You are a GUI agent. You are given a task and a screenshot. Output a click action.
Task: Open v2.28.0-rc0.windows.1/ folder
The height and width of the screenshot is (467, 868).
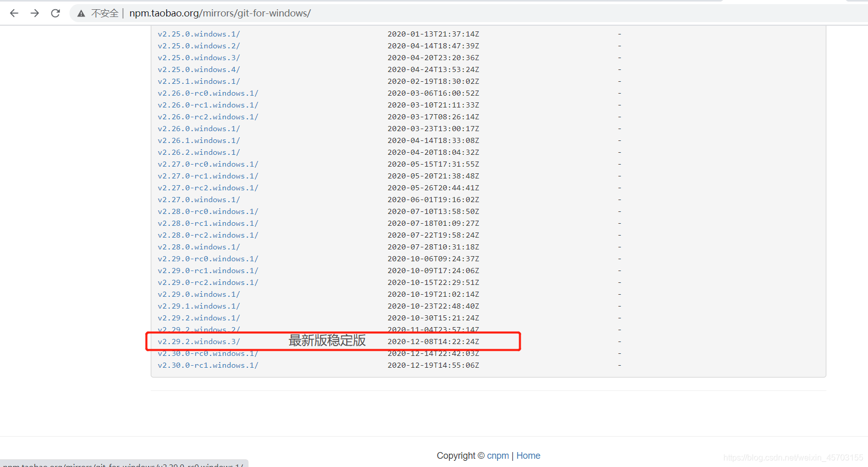click(208, 211)
